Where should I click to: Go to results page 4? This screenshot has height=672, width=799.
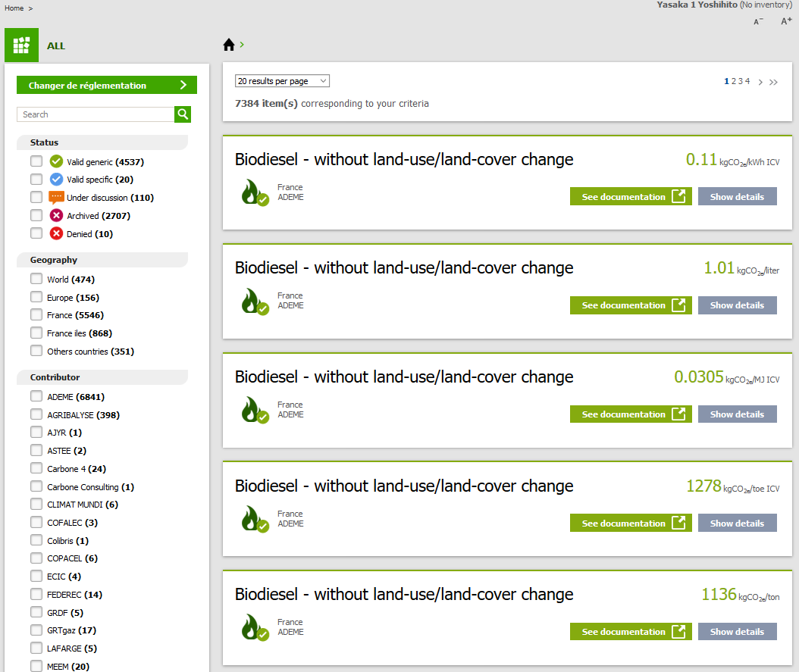(x=747, y=81)
